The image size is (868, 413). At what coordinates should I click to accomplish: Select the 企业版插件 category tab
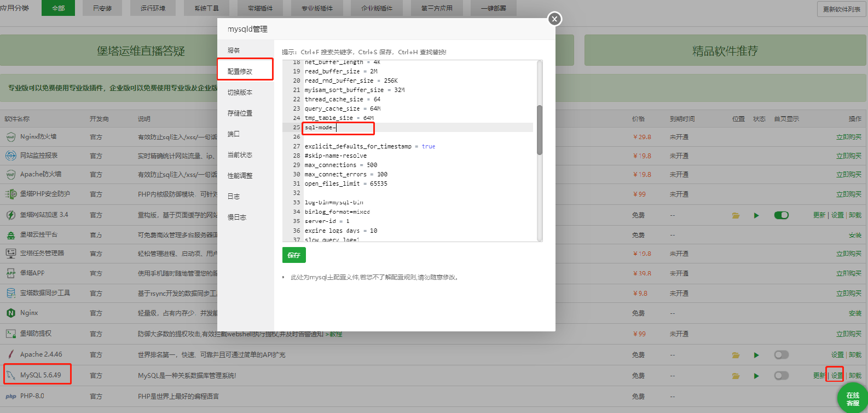pyautogui.click(x=377, y=8)
